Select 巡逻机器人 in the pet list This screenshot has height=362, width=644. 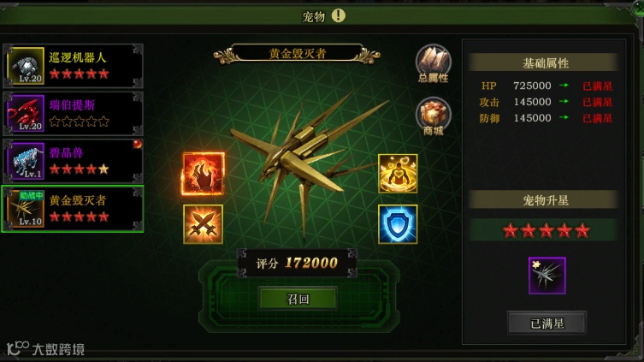point(73,66)
